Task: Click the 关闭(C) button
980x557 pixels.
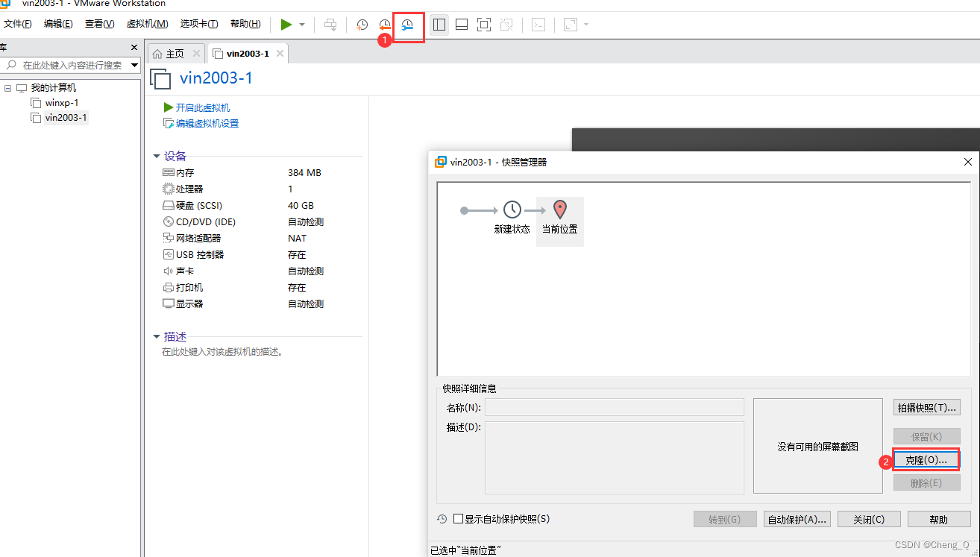Action: point(869,519)
